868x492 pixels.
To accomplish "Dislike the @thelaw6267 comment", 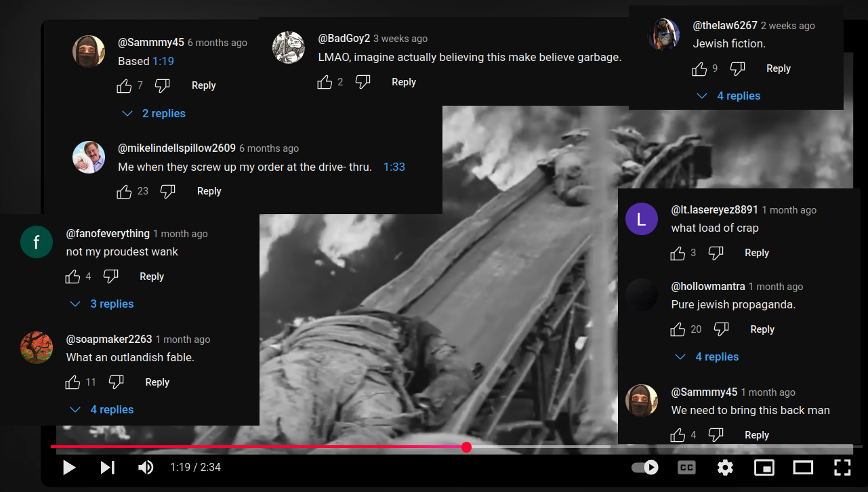I will (737, 69).
